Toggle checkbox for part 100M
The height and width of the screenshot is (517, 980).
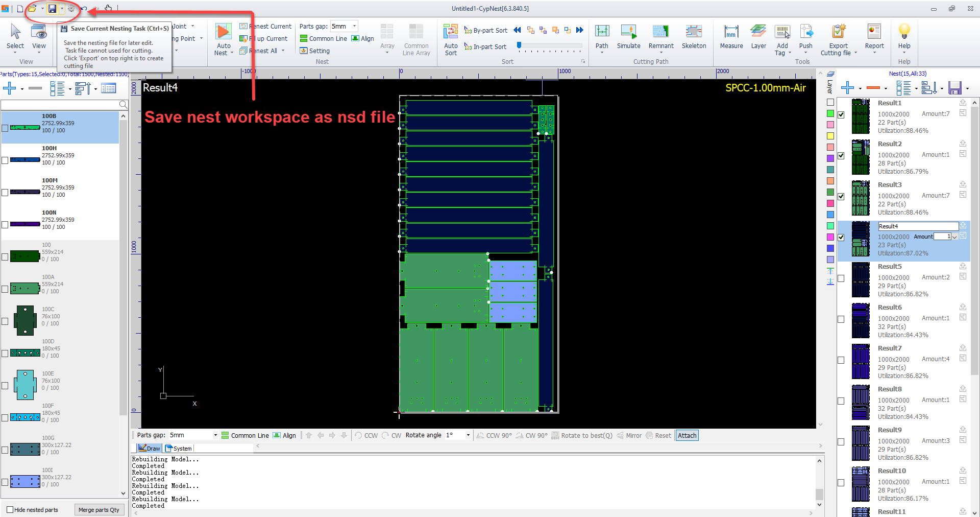click(5, 193)
